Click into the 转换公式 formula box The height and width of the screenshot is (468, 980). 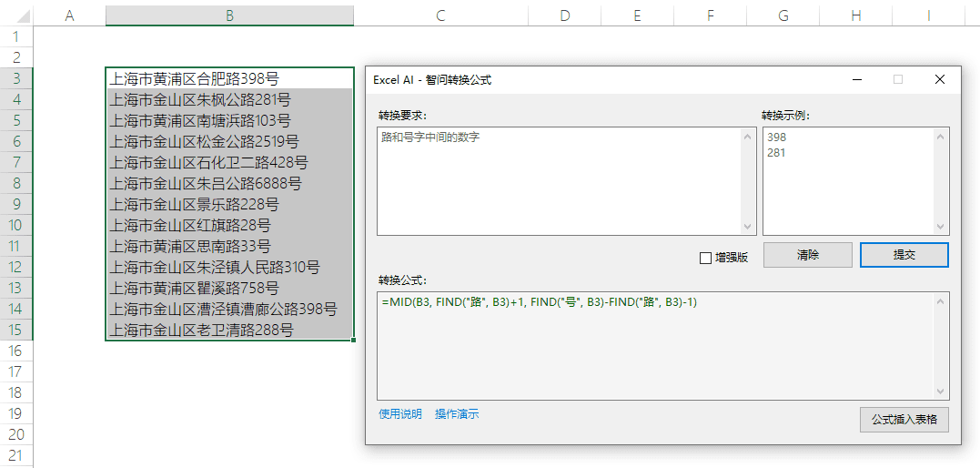point(663,346)
